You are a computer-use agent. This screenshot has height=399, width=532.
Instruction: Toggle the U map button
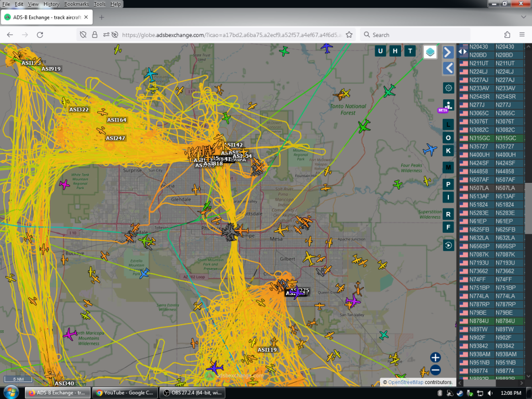coord(380,51)
